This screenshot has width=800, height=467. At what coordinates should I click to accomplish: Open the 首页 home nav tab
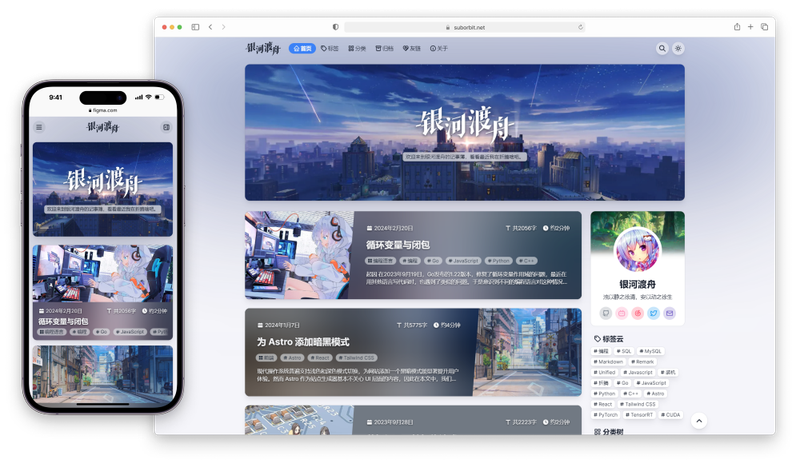303,48
